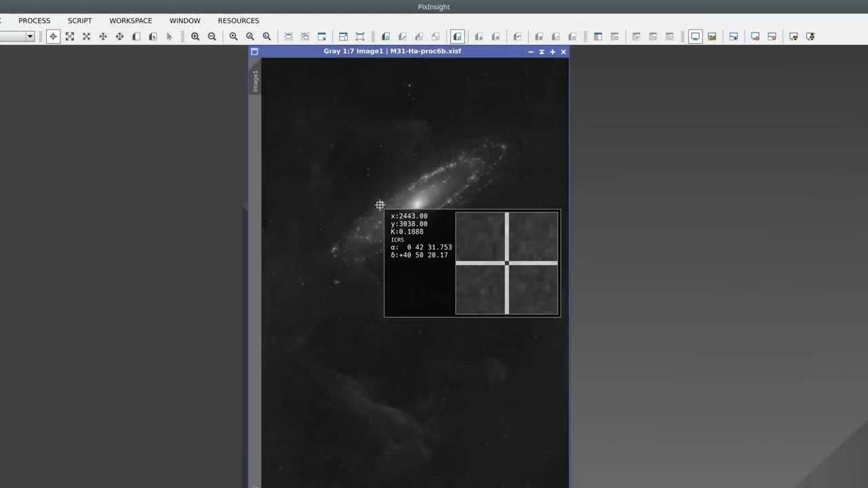The width and height of the screenshot is (868, 488).
Task: Click the 'K:0.1888' readout value
Action: click(x=407, y=232)
